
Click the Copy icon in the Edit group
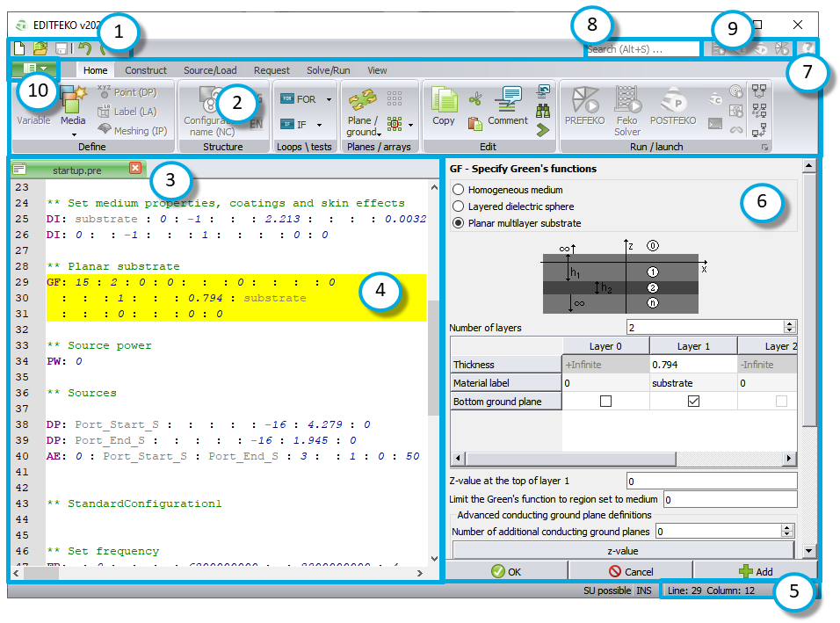tap(444, 105)
